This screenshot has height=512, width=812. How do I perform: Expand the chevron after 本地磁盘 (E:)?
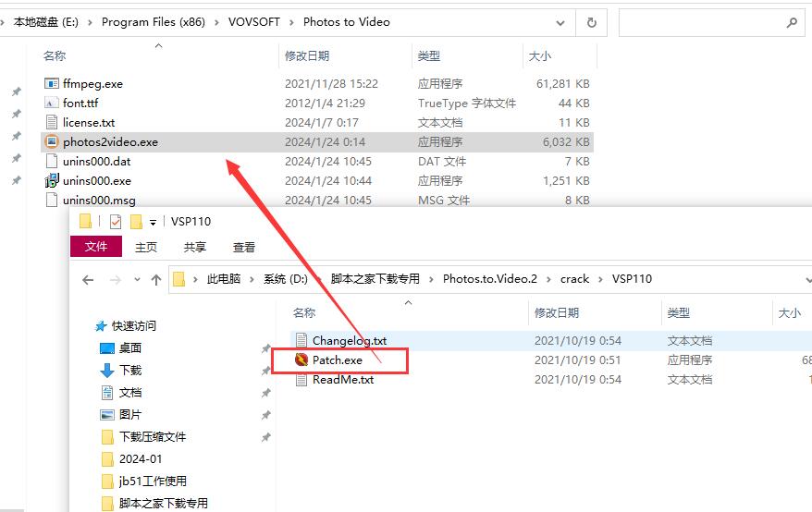90,22
